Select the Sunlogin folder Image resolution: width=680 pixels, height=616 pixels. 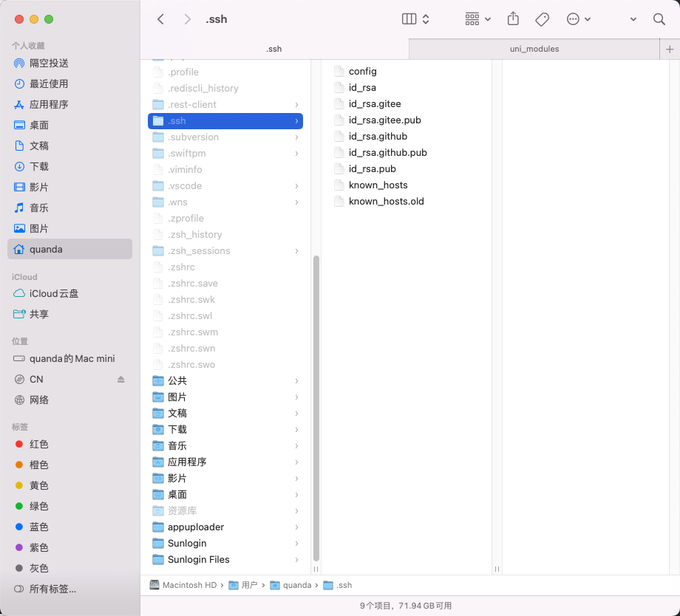click(225, 544)
